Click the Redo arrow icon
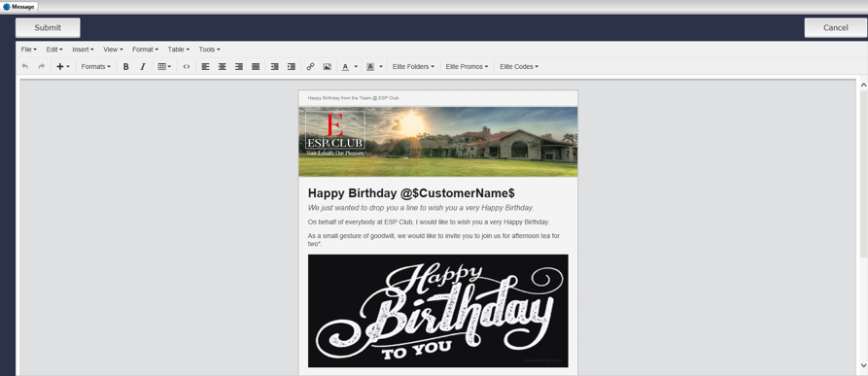This screenshot has height=376, width=868. pos(41,66)
